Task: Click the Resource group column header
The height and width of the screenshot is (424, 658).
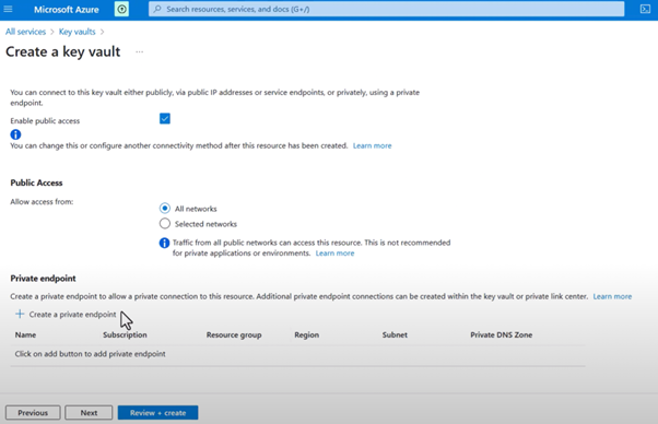Action: pyautogui.click(x=234, y=335)
